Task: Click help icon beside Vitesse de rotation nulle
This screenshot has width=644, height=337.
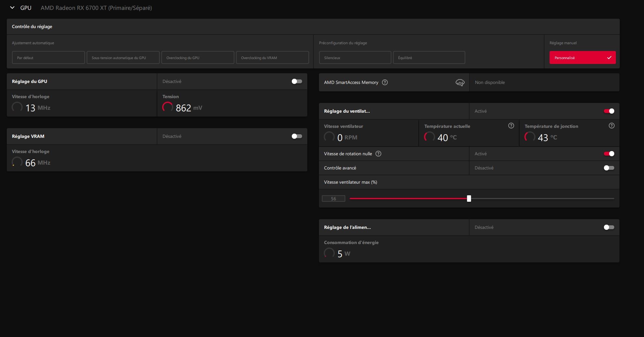Action: (x=378, y=154)
